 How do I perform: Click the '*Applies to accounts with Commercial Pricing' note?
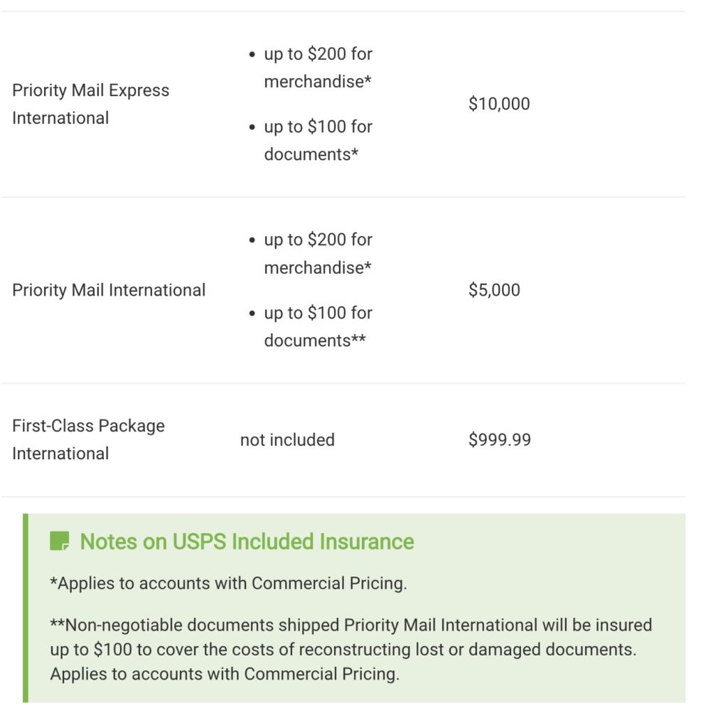228,584
